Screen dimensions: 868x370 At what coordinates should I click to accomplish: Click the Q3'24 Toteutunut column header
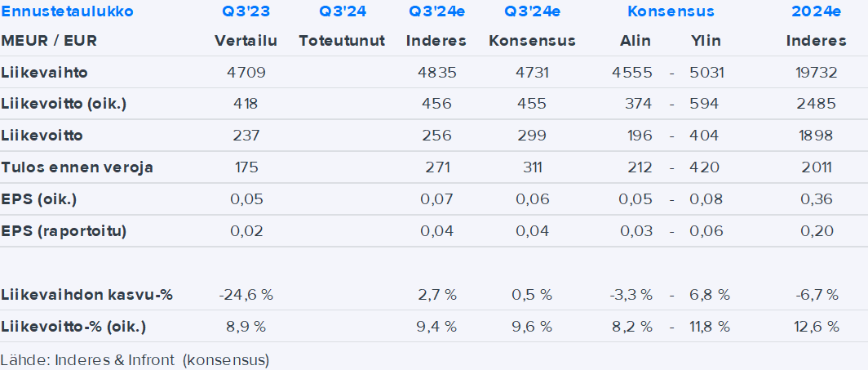click(x=342, y=11)
